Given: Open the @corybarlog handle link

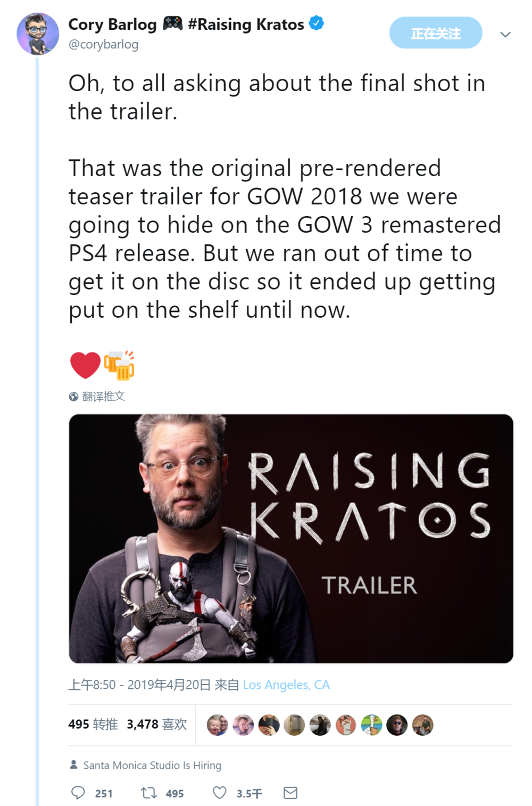Looking at the screenshot, I should click(103, 45).
